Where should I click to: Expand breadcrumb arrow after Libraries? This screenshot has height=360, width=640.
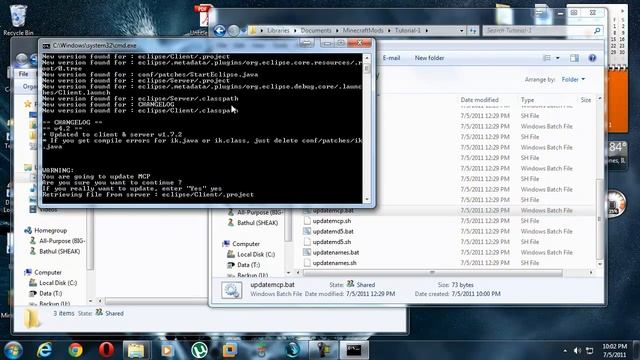(x=295, y=31)
